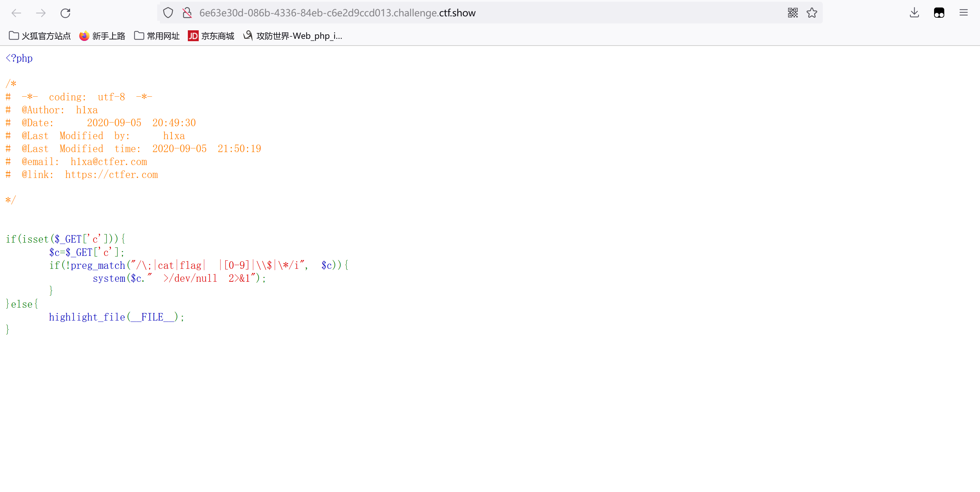Open the downloads panel
Screen dimensions: 980x492
pos(914,13)
